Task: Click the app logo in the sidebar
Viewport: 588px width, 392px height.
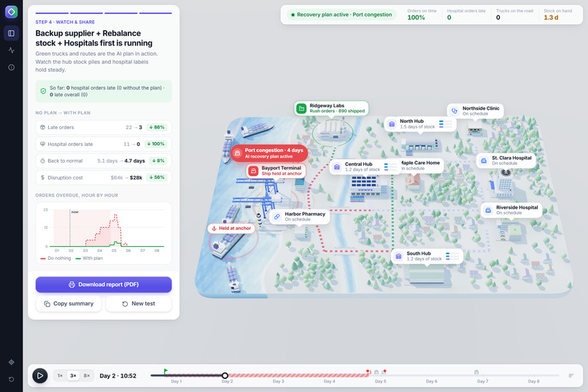Action: point(11,12)
